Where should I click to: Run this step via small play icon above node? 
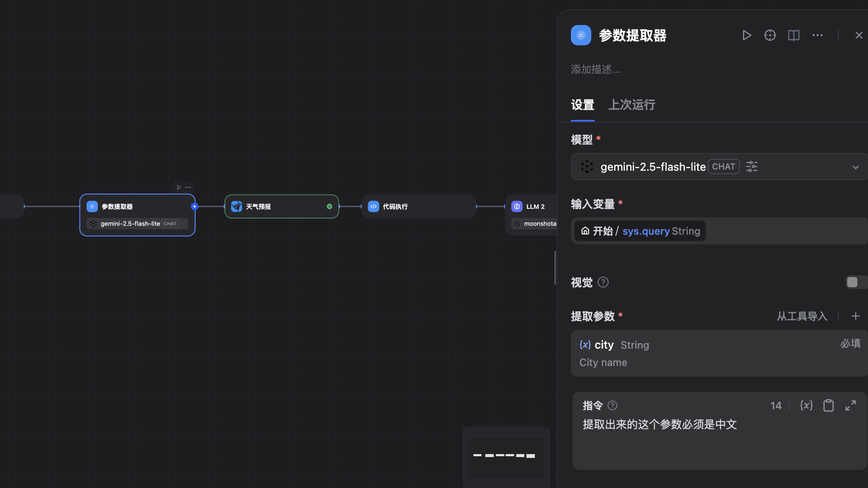pos(179,187)
